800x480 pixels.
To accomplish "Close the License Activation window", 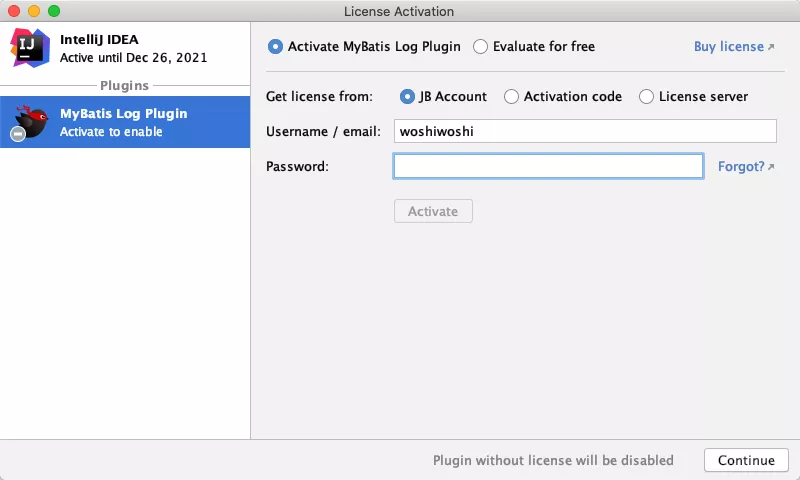I will pos(14,11).
